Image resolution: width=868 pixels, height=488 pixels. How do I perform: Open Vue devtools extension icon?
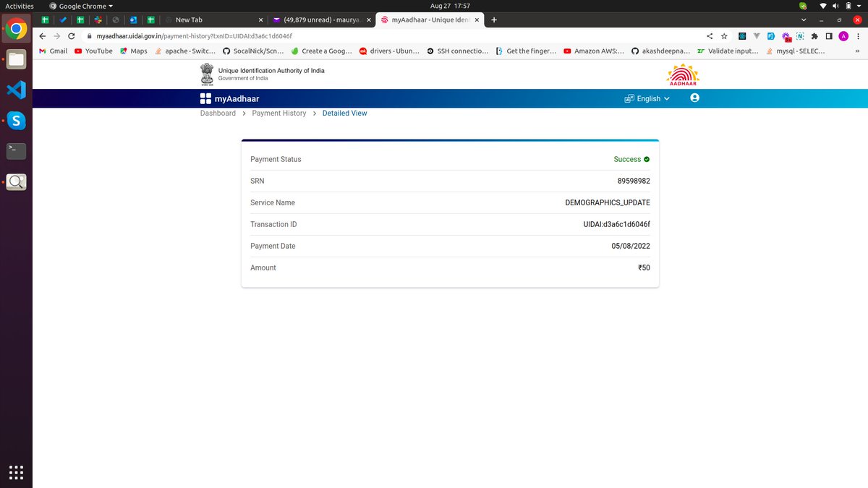click(757, 35)
